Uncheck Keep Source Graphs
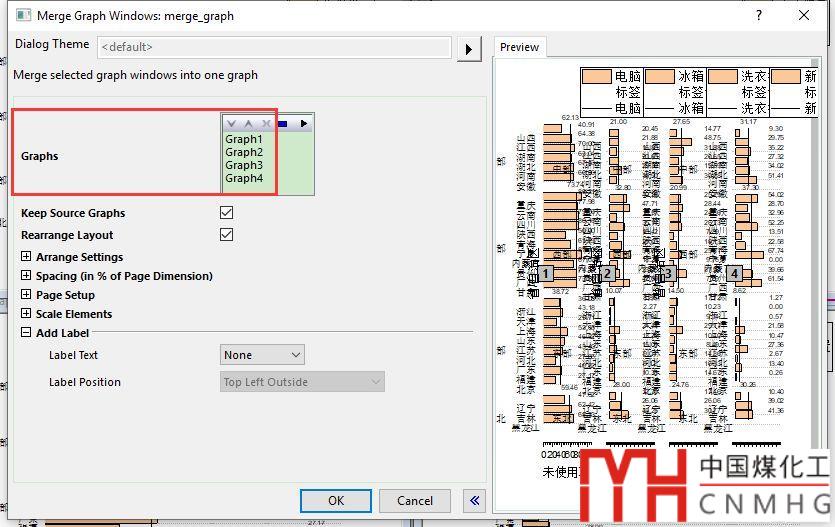This screenshot has width=835, height=527. [226, 213]
